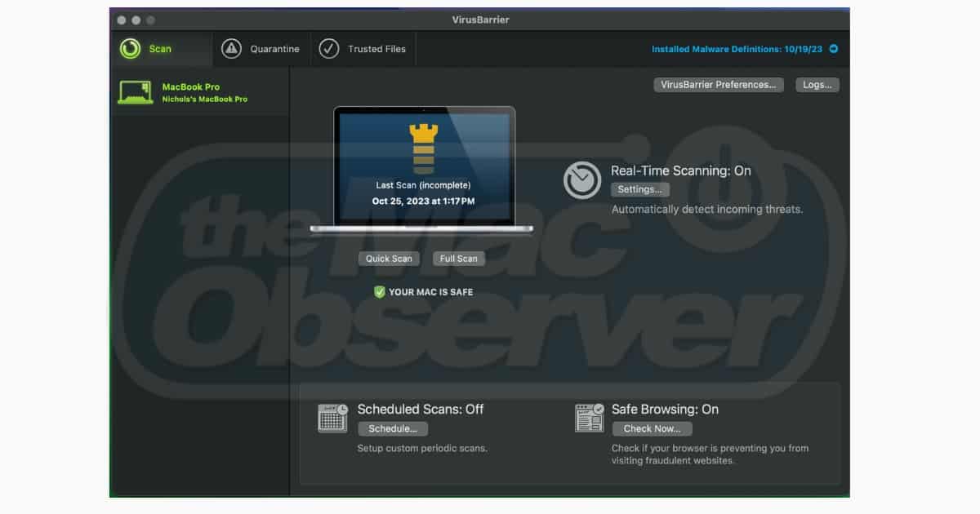Screen dimensions: 980x514
Task: Click the Real-Time Scanning clock icon
Action: [x=582, y=180]
